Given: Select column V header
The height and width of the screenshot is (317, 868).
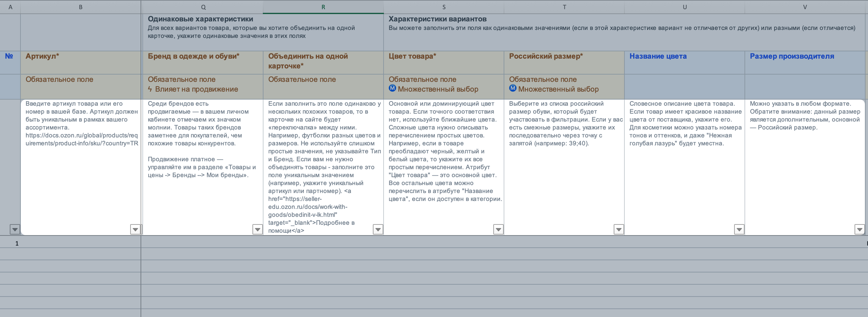Looking at the screenshot, I should pos(805,7).
